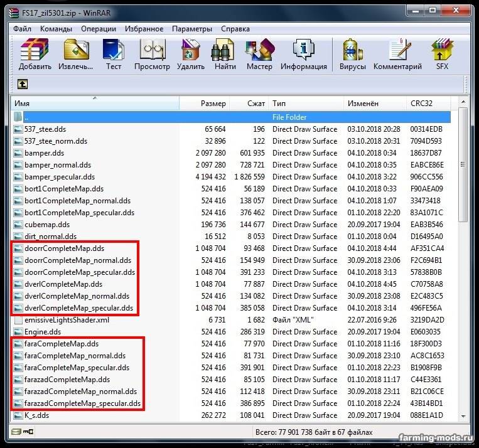Select file bamper_specular.dds

(60, 177)
